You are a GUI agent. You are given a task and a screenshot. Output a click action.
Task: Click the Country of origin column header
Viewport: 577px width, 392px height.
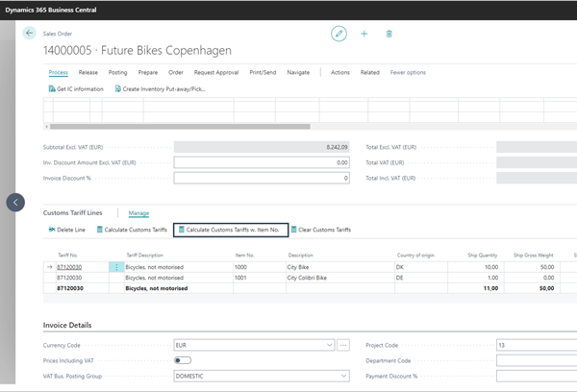point(415,255)
